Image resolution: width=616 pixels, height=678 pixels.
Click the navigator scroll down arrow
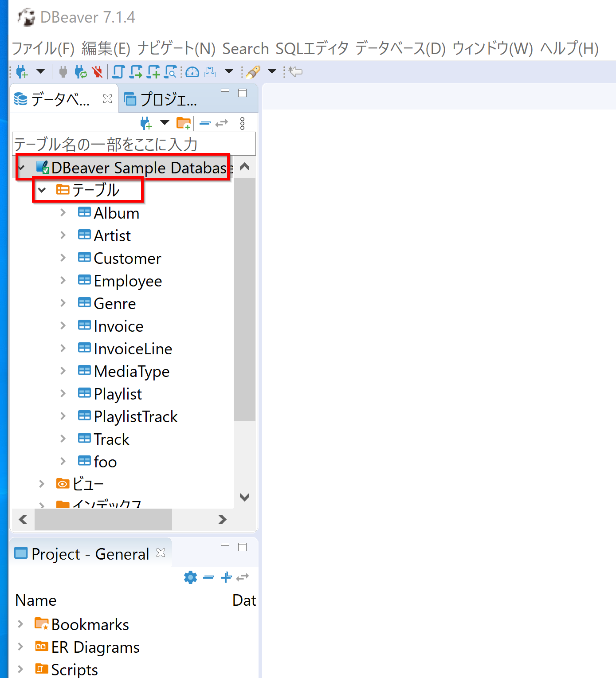point(244,497)
